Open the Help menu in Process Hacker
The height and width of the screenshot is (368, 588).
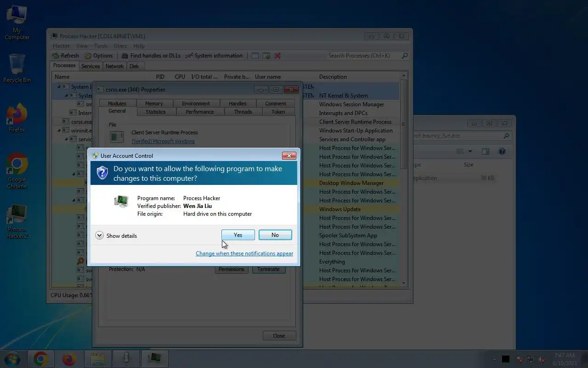point(139,46)
